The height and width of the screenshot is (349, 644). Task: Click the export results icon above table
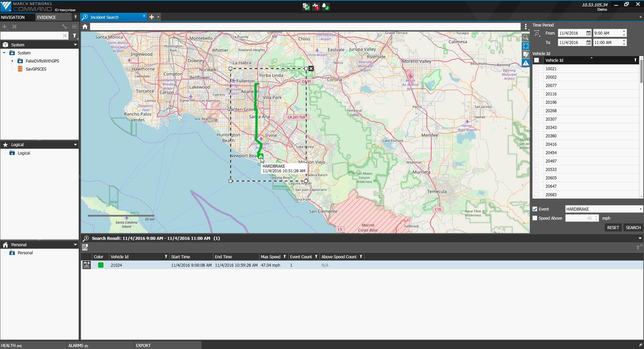(x=85, y=248)
